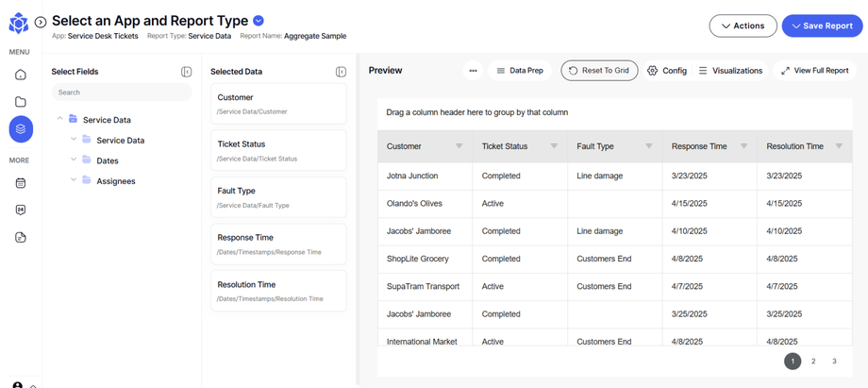Collapse the Selected Data panel using its icon
Viewport: 868px width, 388px height.
[x=341, y=72]
